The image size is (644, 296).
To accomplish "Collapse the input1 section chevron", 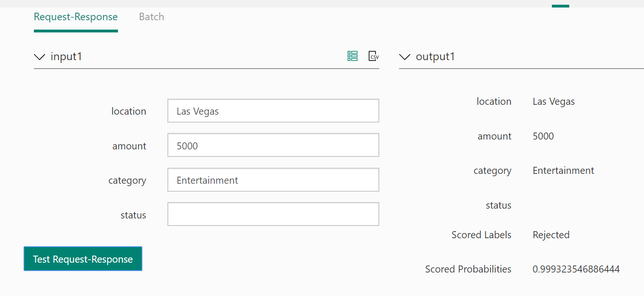I will tap(39, 57).
